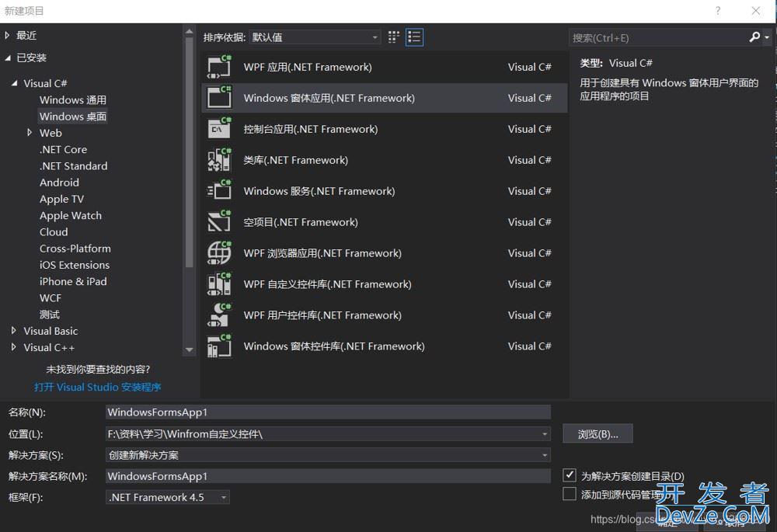Image resolution: width=777 pixels, height=532 pixels.
Task: Select 测试 category in tree
Action: click(x=49, y=315)
